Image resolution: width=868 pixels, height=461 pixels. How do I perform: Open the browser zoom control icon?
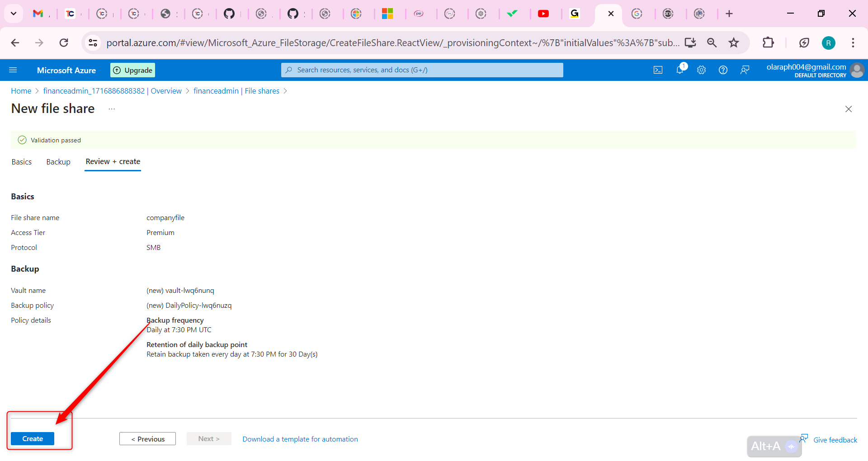712,43
